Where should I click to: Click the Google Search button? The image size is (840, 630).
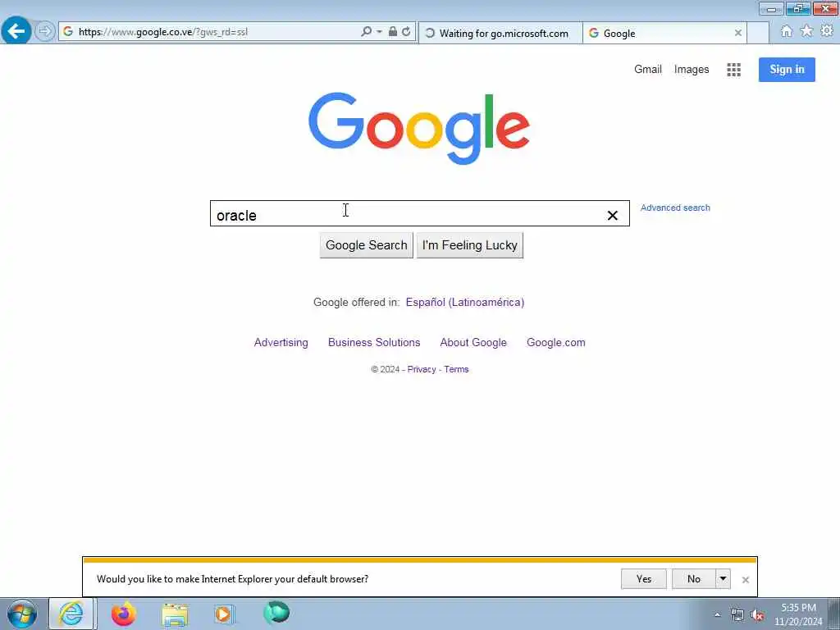[x=367, y=245]
